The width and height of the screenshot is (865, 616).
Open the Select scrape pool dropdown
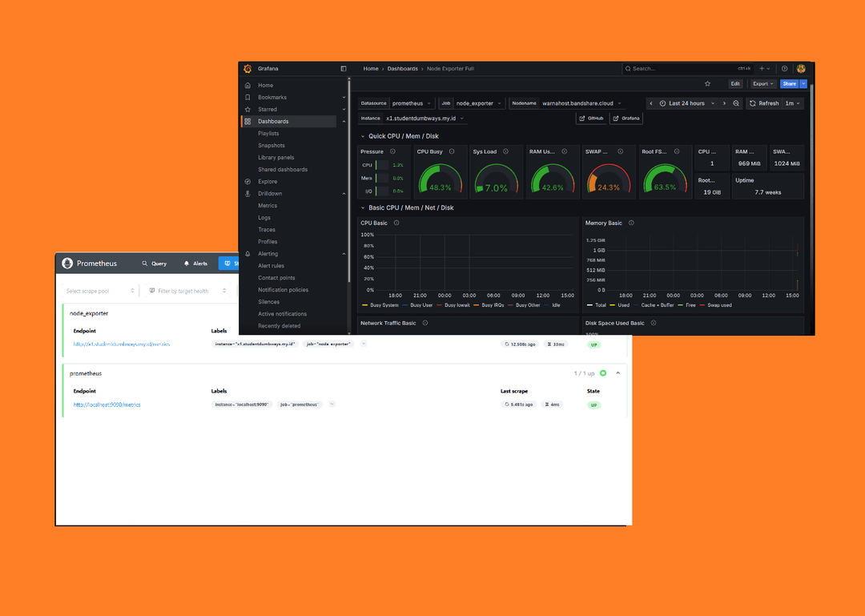tap(96, 291)
